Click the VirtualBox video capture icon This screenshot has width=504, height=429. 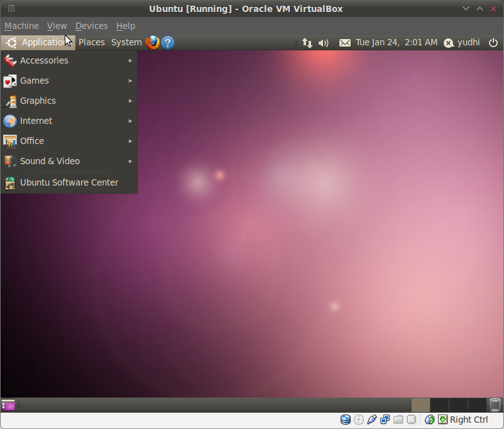click(411, 420)
